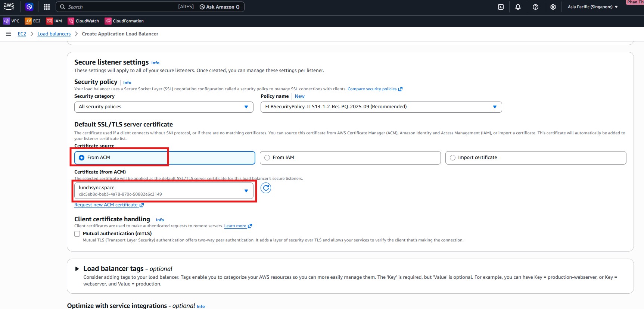Open the AWS services grid menu
The width and height of the screenshot is (644, 309).
coord(47,7)
